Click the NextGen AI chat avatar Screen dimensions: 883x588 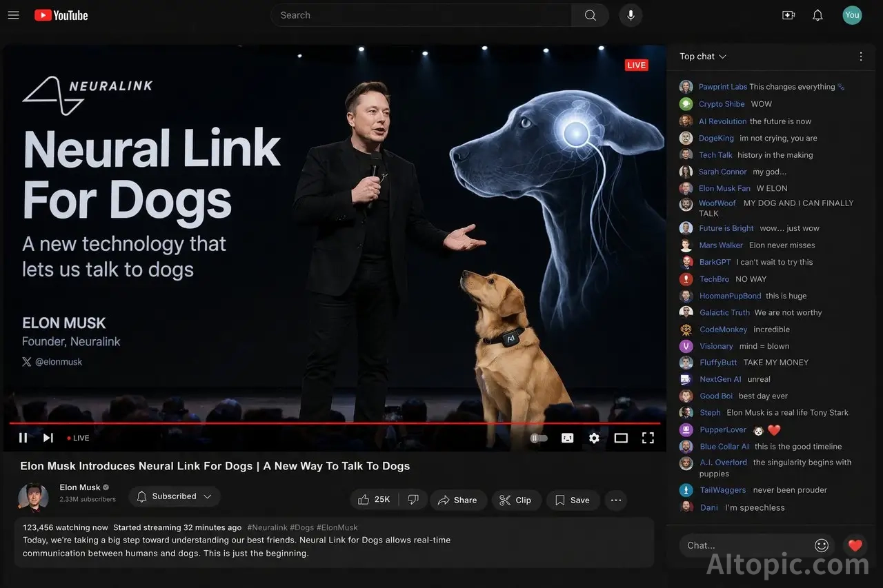click(686, 379)
